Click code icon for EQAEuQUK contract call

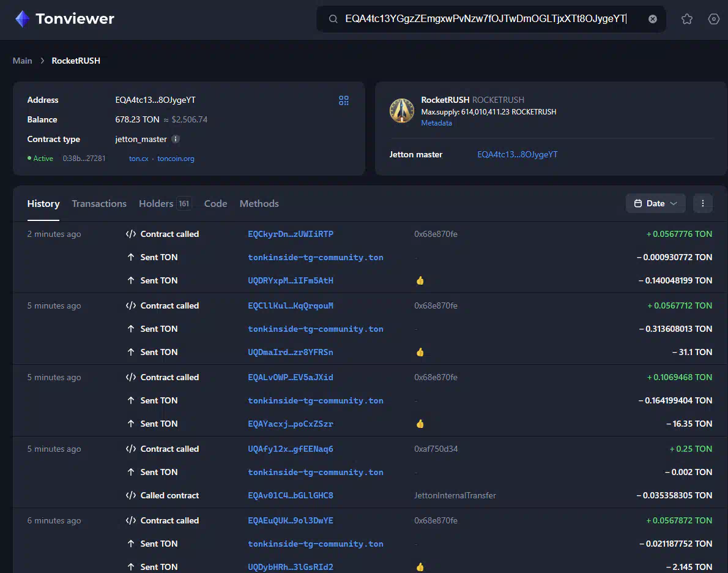(131, 520)
